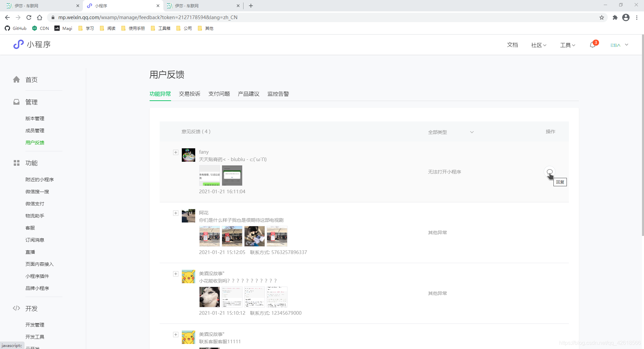The width and height of the screenshot is (644, 349).
Task: Click the Mini Program logo icon
Action: (18, 44)
